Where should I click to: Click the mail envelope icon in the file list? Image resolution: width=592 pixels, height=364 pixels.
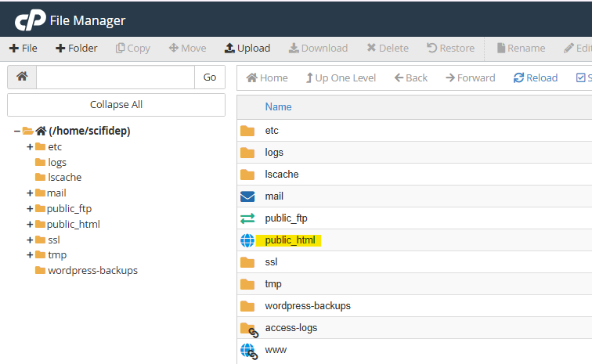pos(247,196)
